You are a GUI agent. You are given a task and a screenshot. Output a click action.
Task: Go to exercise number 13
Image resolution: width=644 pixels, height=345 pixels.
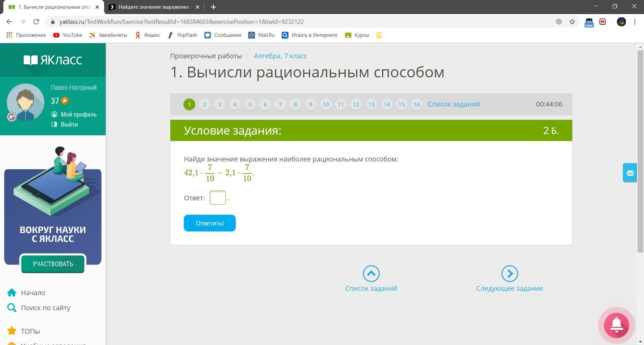click(x=371, y=104)
